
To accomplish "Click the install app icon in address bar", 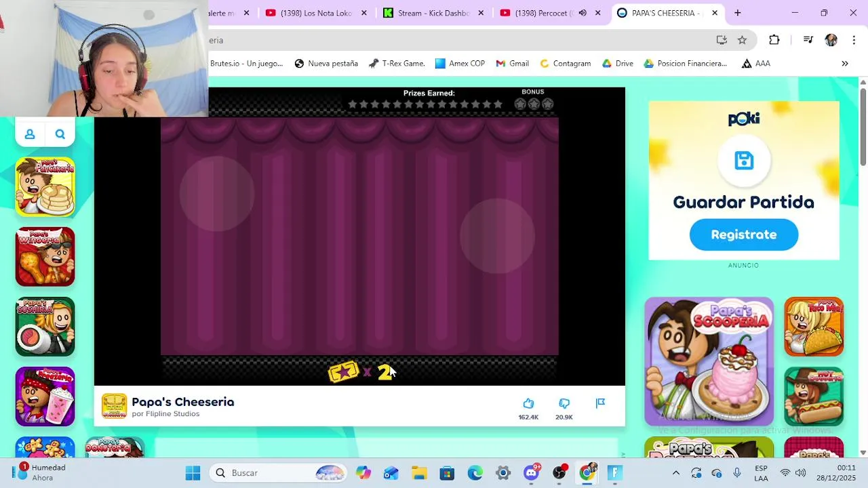I will coord(722,40).
